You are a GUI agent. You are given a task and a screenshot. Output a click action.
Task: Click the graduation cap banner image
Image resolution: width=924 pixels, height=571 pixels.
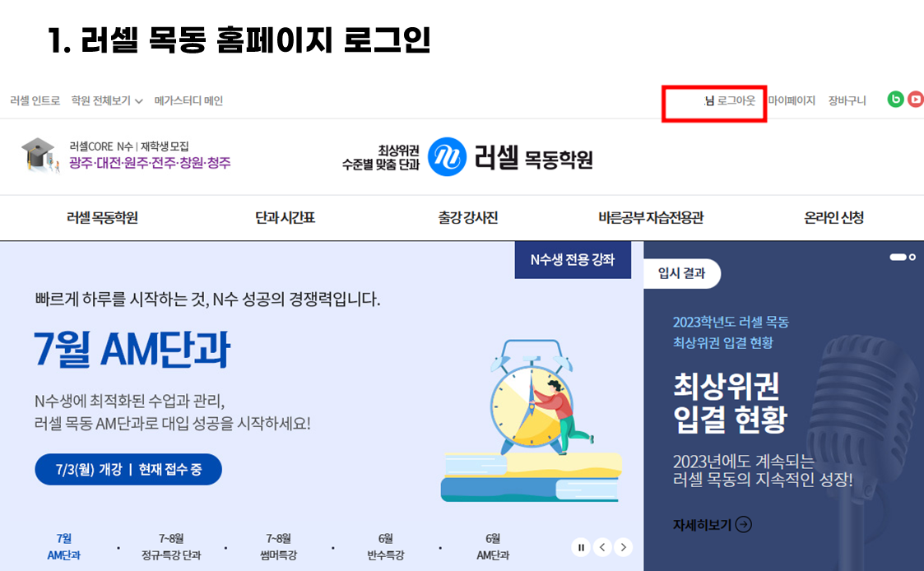(x=40, y=155)
